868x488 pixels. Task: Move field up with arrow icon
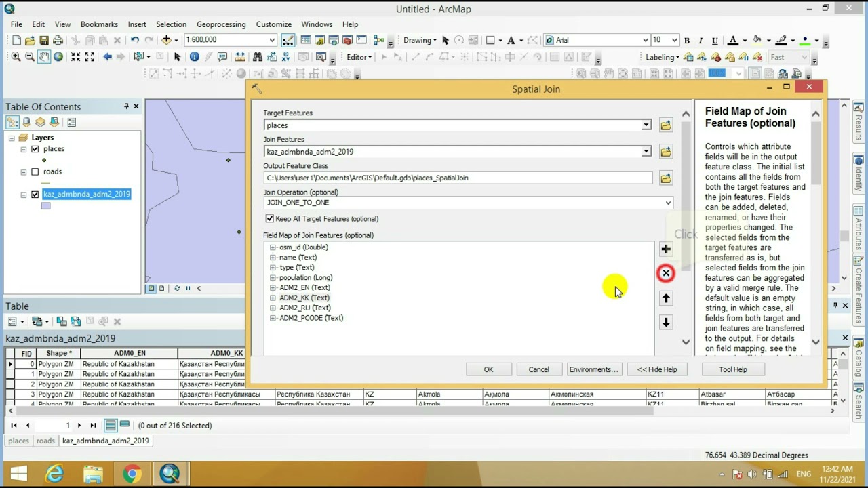pyautogui.click(x=666, y=298)
